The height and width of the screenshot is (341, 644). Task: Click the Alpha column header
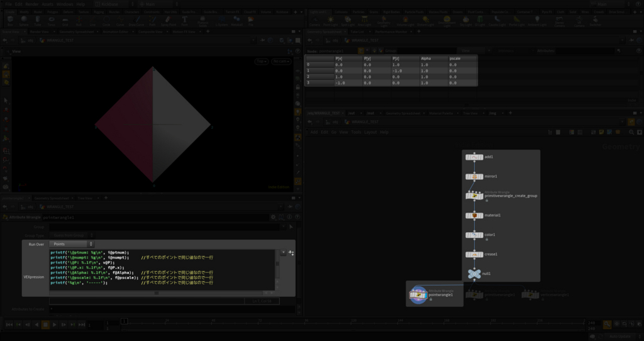[434, 59]
